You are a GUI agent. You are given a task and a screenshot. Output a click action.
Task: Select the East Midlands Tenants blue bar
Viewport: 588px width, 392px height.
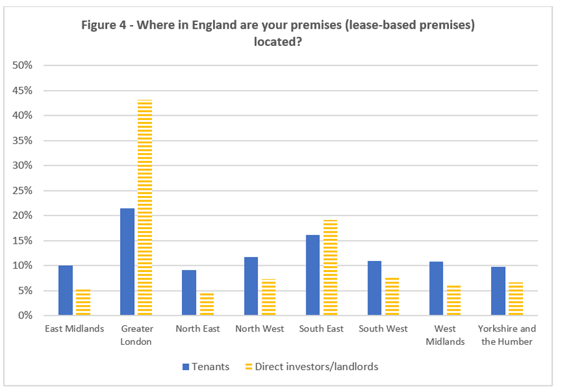pyautogui.click(x=66, y=290)
